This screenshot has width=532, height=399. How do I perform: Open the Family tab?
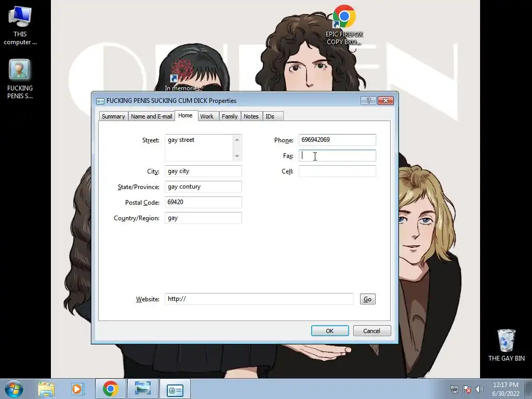tap(230, 116)
